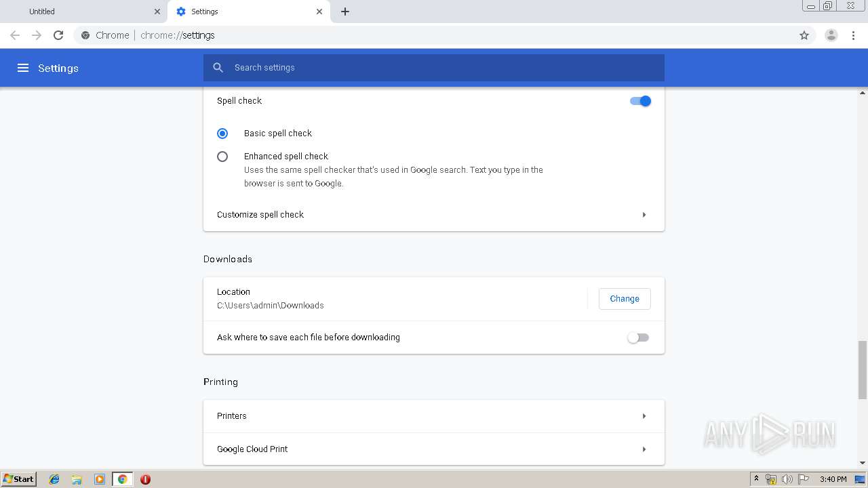Click the network tray icon

click(x=771, y=479)
